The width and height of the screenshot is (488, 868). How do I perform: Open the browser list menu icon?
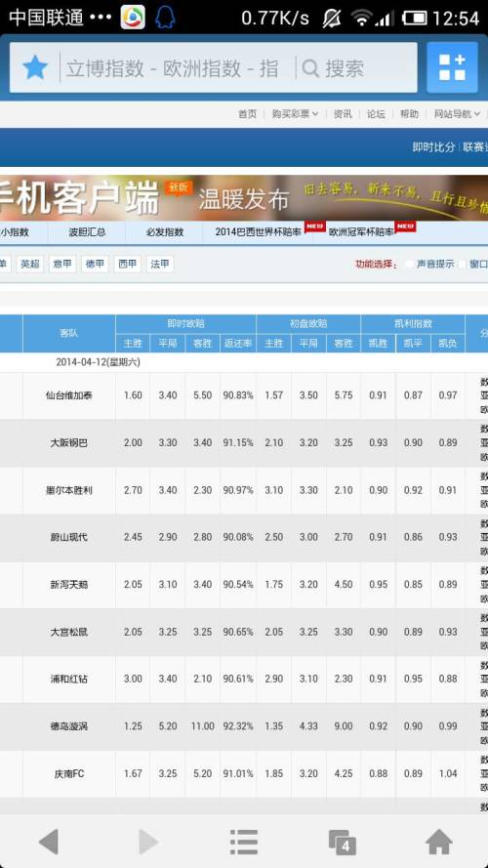coord(244,842)
